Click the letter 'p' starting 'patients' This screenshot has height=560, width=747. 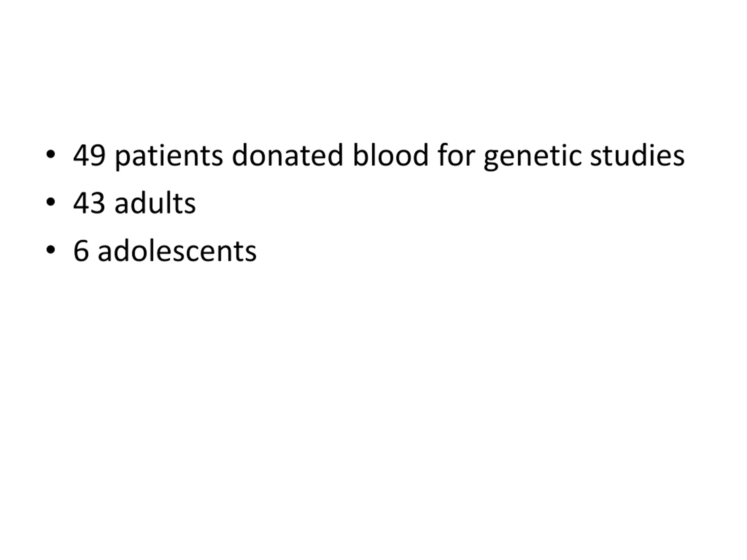[x=123, y=160]
